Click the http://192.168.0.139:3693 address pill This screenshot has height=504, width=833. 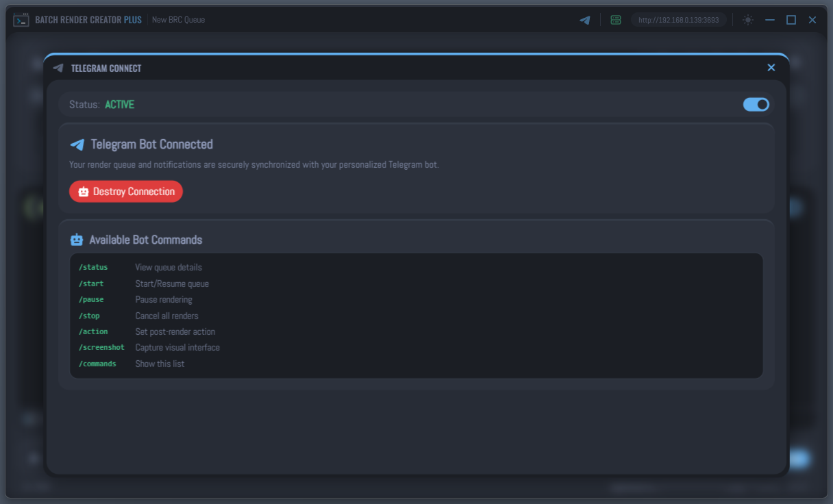tap(678, 20)
